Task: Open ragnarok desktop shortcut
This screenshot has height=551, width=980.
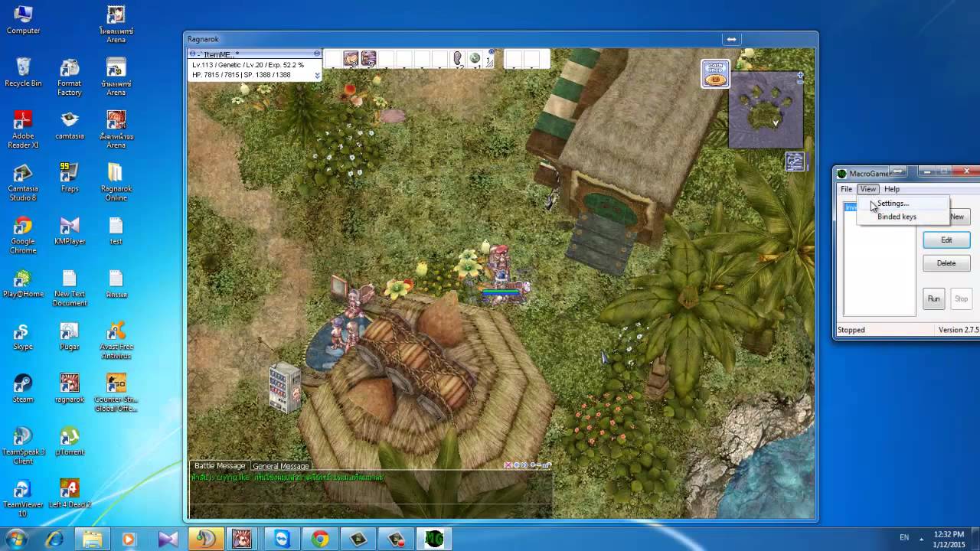Action: click(70, 390)
